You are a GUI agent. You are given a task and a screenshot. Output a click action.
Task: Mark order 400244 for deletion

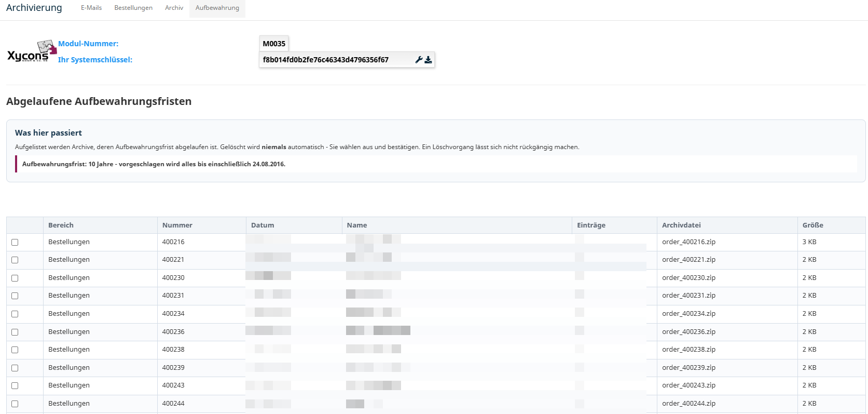click(x=15, y=404)
